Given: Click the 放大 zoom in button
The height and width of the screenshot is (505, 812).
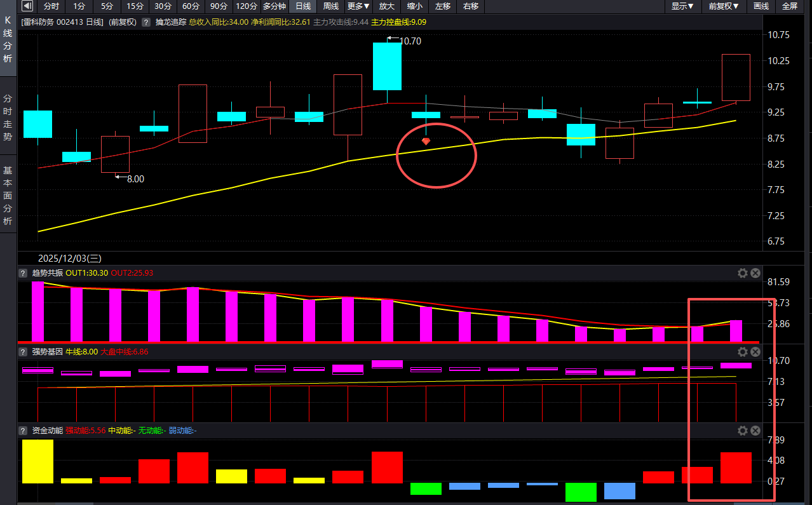Looking at the screenshot, I should 387,6.
